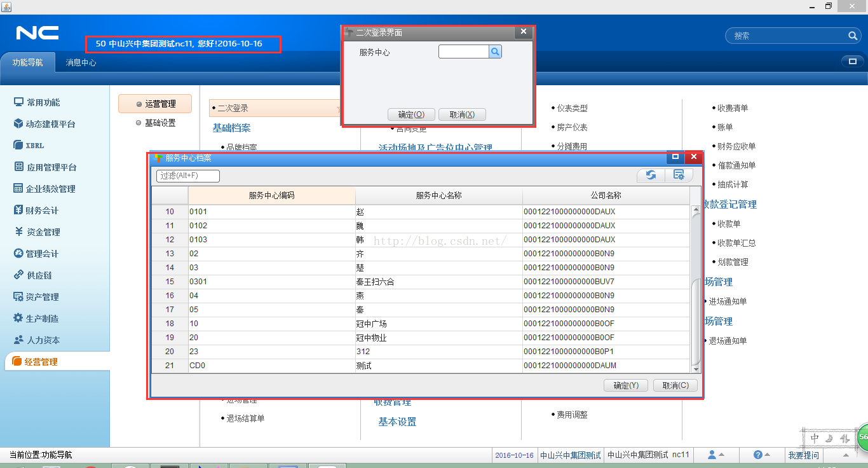868x468 pixels.
Task: Open 退场结算单 menu link
Action: pos(246,418)
